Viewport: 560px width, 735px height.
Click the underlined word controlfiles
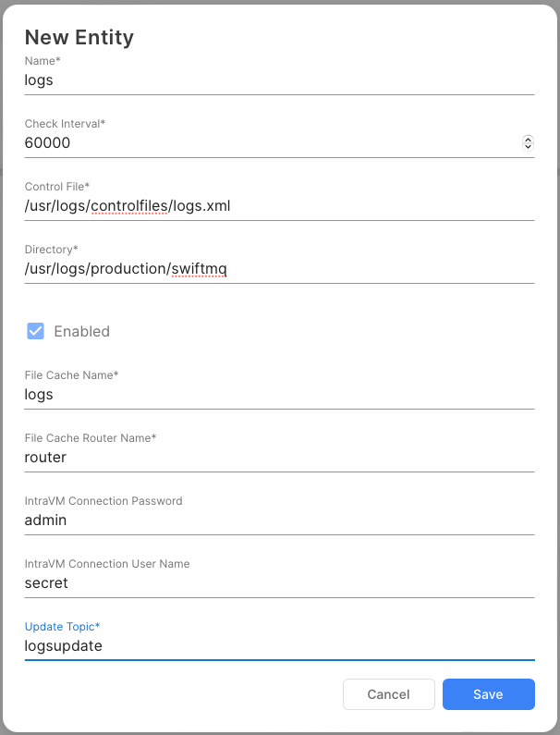[x=130, y=205]
